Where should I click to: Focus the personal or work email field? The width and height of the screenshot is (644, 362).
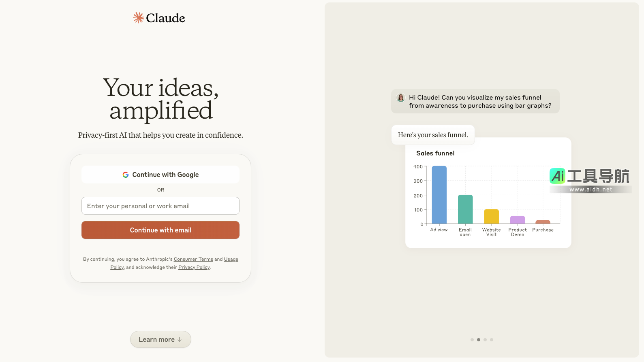point(160,206)
